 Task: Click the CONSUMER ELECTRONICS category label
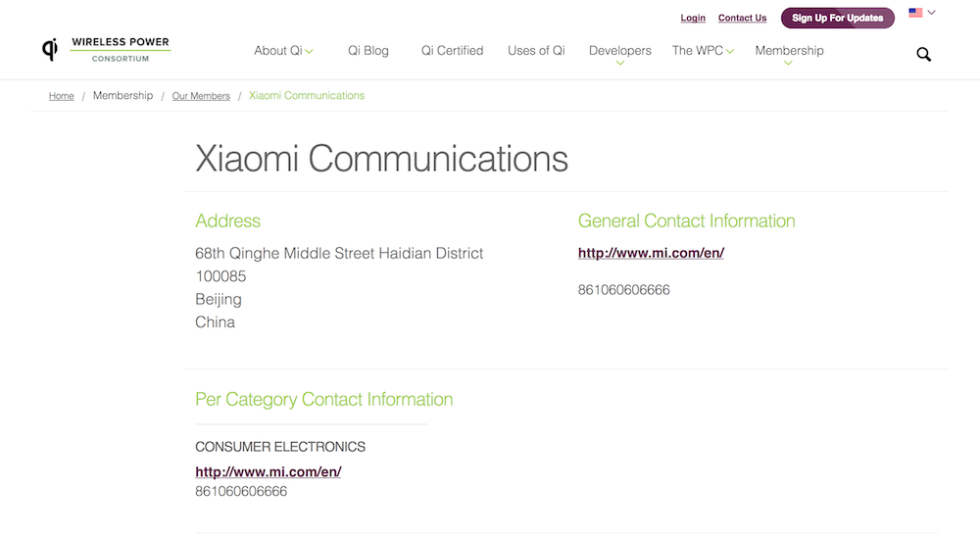pos(280,447)
